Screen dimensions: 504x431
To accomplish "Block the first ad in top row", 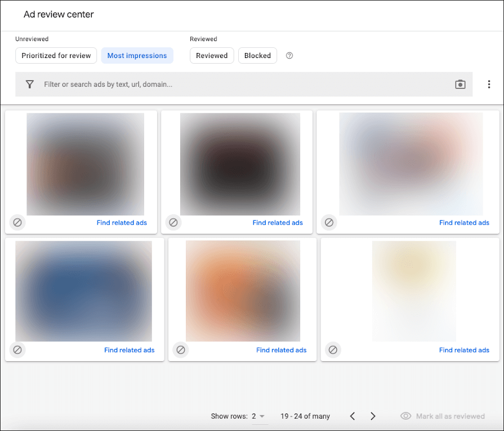I will 17,223.
